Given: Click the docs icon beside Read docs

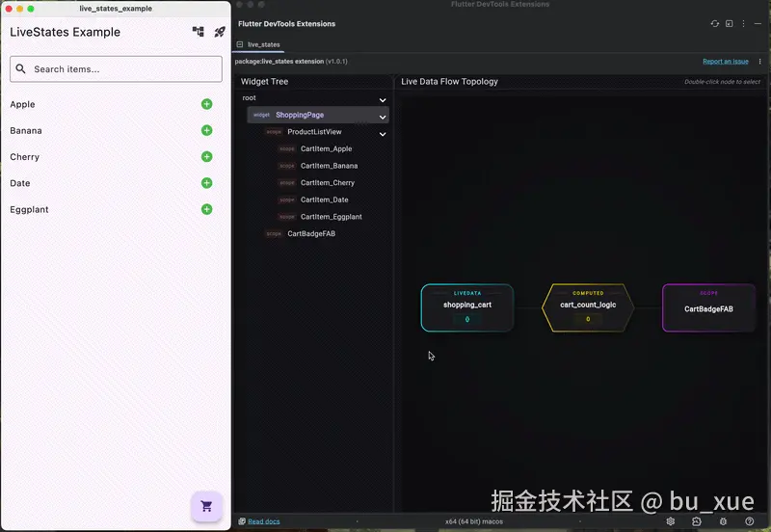Looking at the screenshot, I should [x=242, y=521].
